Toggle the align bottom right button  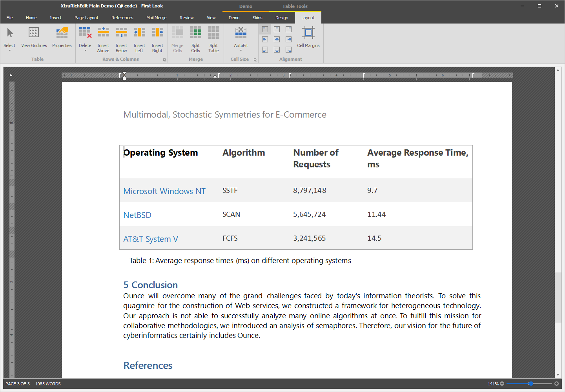[289, 50]
